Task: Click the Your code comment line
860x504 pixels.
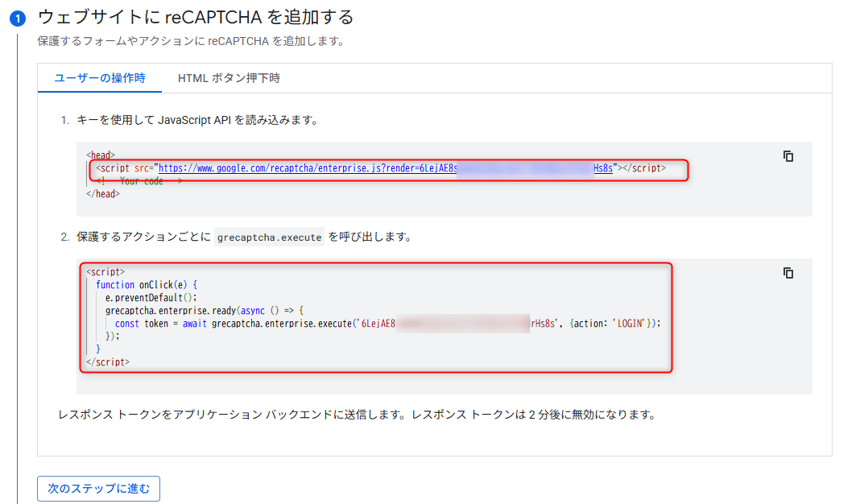Action: pyautogui.click(x=141, y=181)
